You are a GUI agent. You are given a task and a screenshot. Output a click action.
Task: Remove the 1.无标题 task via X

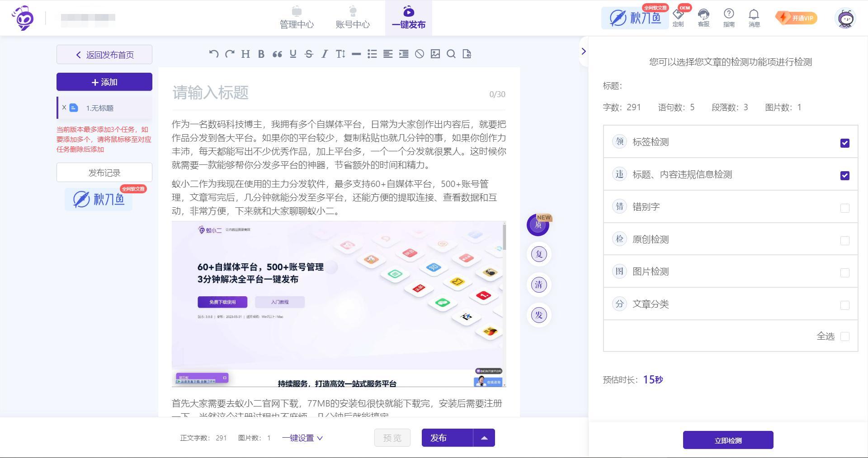click(64, 107)
